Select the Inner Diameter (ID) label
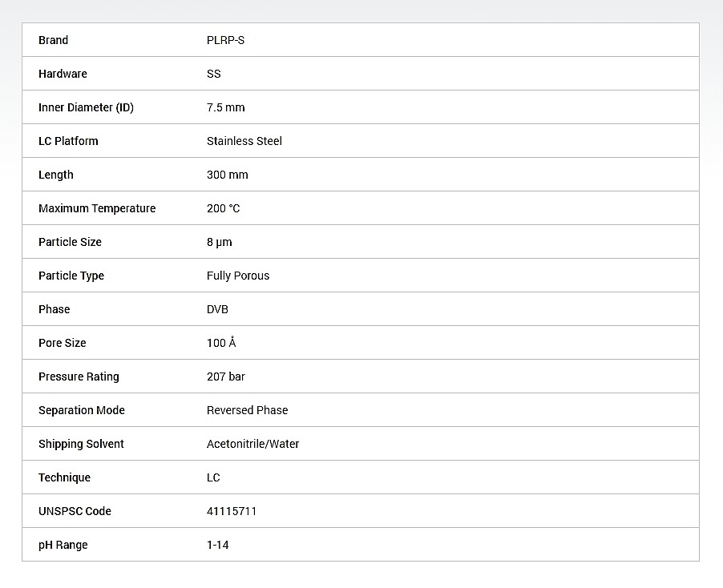The height and width of the screenshot is (588, 723). coord(86,107)
